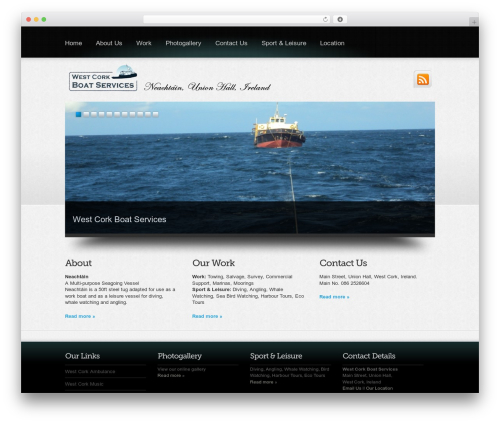The height and width of the screenshot is (423, 500).
Task: Select the second slider dot
Action: pyautogui.click(x=86, y=114)
